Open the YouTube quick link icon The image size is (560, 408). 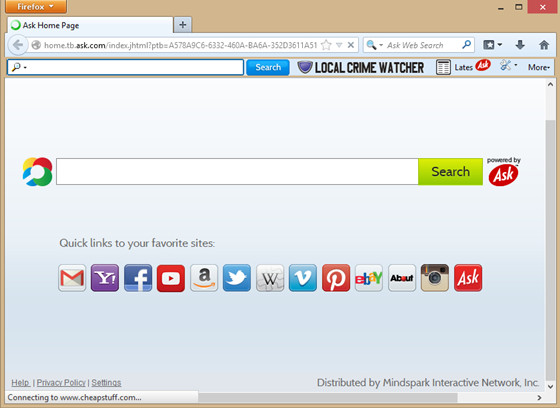pos(171,278)
